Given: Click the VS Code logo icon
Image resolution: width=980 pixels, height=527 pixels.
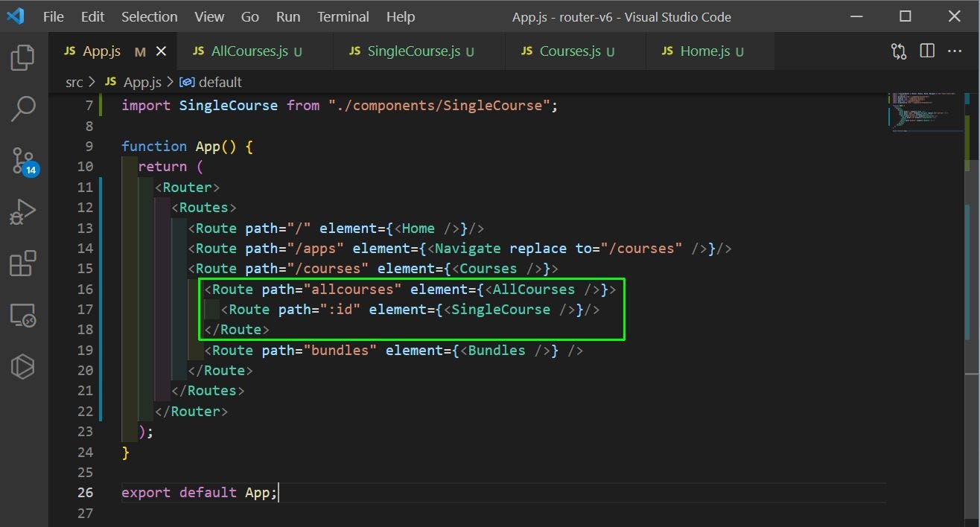Looking at the screenshot, I should click(16, 16).
